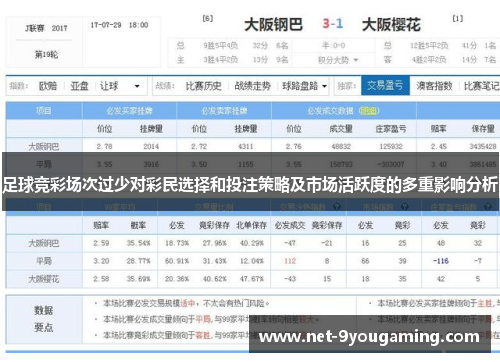Click help icon beside 庄家盈亏指数 header
The image size is (500, 362).
coord(488,207)
